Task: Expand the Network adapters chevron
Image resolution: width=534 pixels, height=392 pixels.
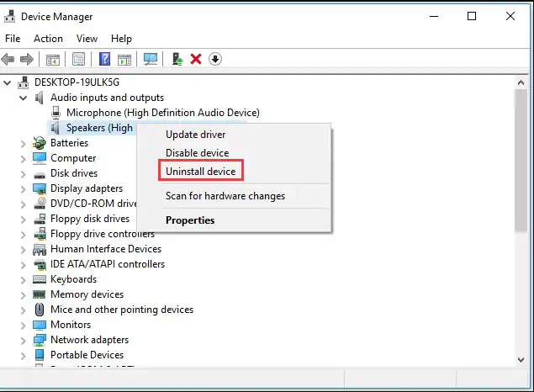Action: click(24, 341)
